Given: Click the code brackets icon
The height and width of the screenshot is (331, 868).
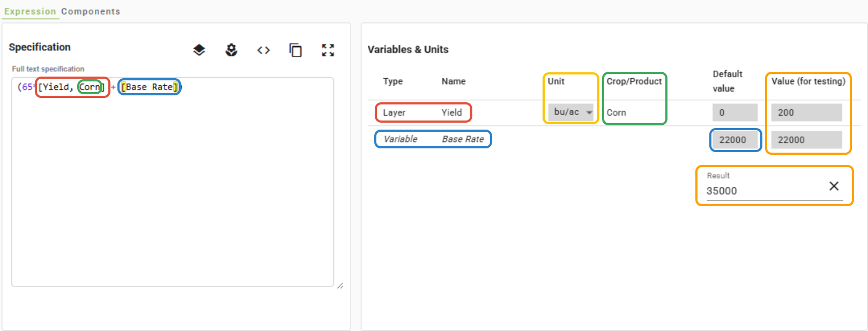Looking at the screenshot, I should tap(263, 50).
